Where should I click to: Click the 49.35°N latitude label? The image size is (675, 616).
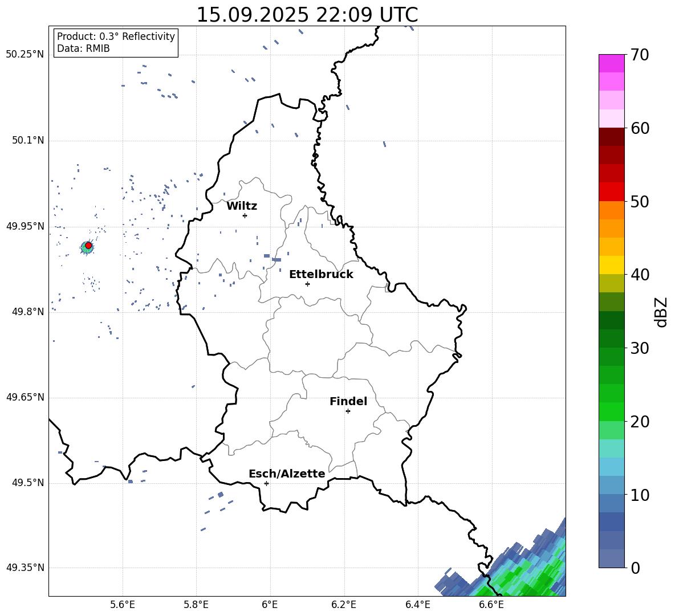25,568
